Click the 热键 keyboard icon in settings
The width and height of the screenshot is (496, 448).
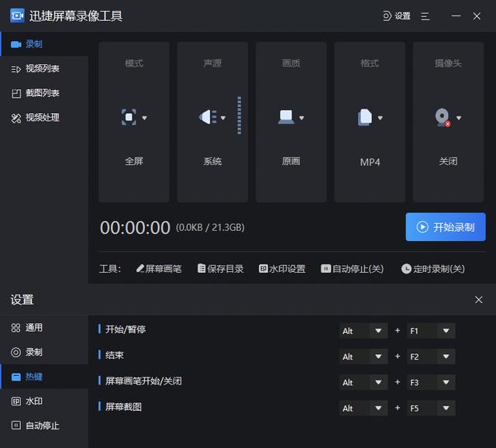click(x=16, y=377)
